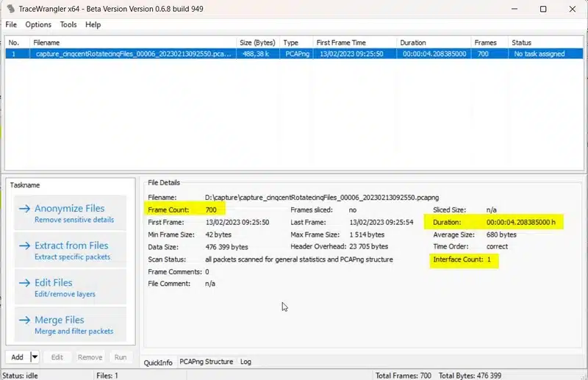Open the Help menu

[93, 24]
